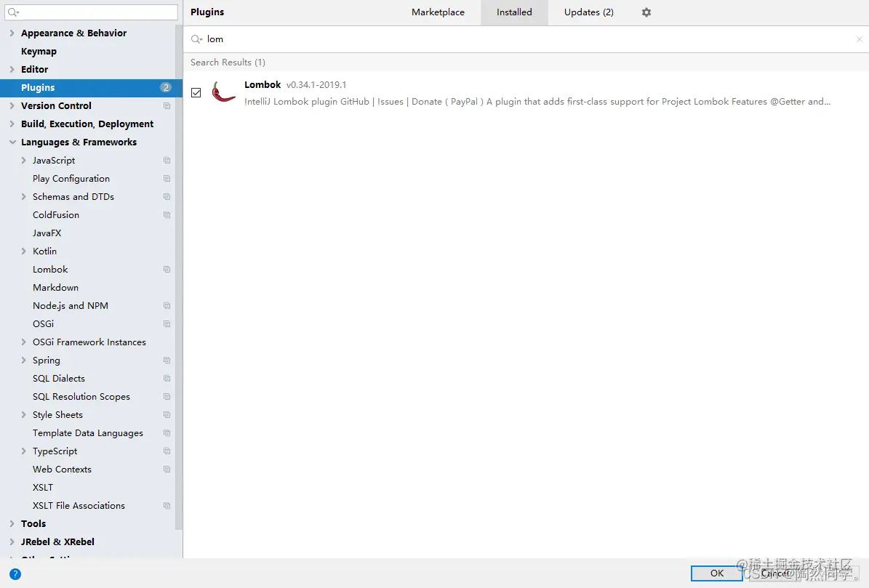Click the plugin search magnifier icon

(196, 39)
